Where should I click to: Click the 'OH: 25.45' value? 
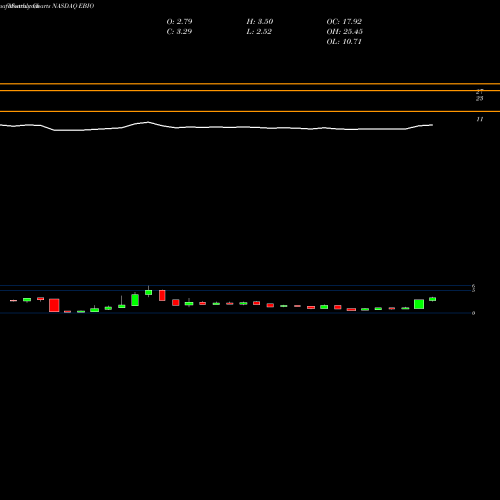[344, 32]
